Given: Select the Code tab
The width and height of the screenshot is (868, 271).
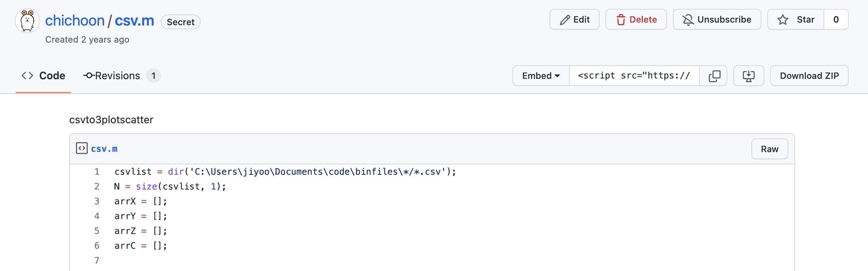Looking at the screenshot, I should (43, 76).
